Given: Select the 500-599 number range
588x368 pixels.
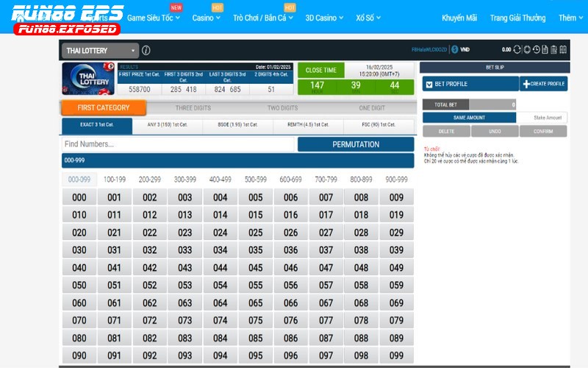Looking at the screenshot, I should [255, 180].
